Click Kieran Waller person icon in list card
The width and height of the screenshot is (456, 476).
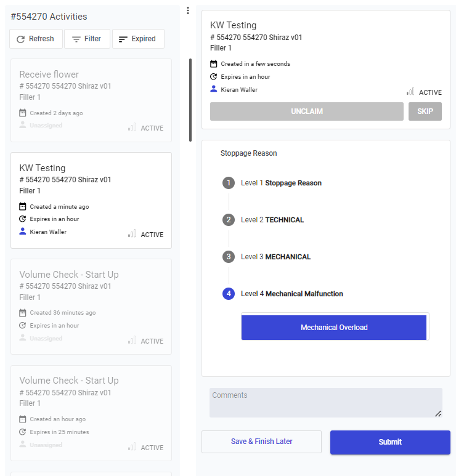point(23,232)
